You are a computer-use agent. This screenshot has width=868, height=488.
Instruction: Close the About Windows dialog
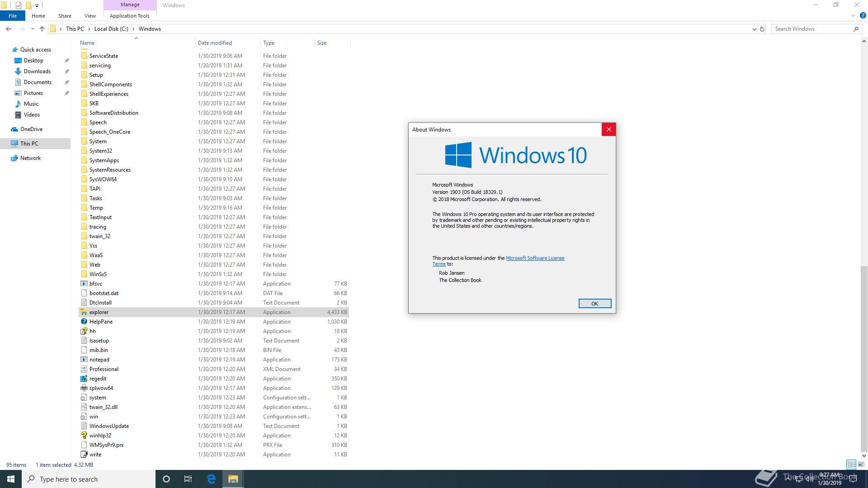click(x=609, y=130)
